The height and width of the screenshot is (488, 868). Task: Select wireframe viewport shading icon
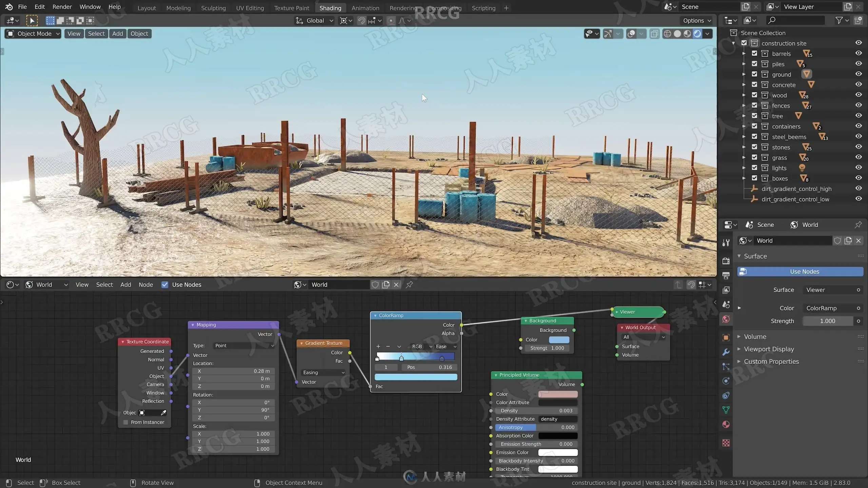(x=667, y=34)
